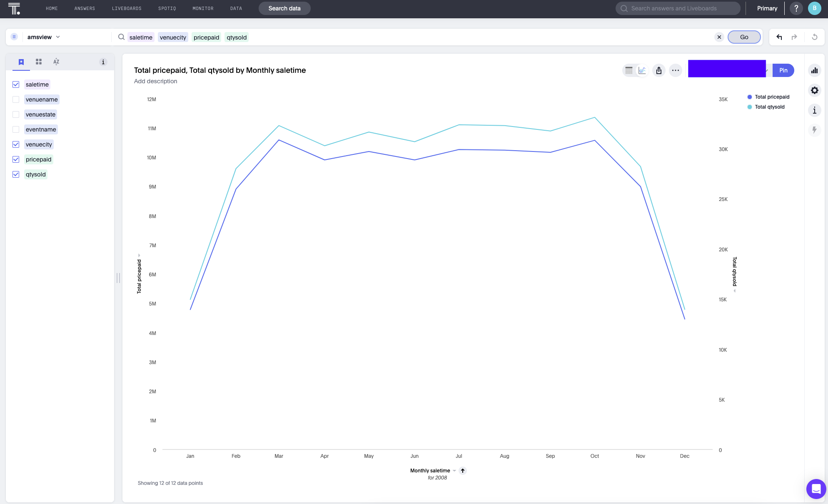Viewport: 828px width, 504px height.
Task: Click the reset search icon
Action: [x=814, y=37]
